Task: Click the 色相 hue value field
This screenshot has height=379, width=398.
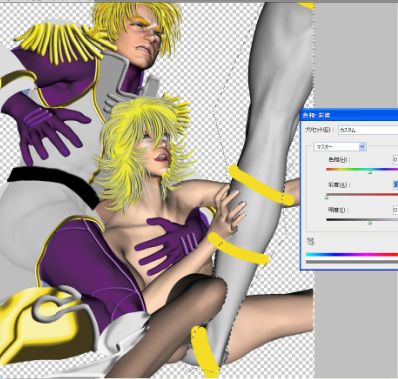Action: [x=395, y=160]
